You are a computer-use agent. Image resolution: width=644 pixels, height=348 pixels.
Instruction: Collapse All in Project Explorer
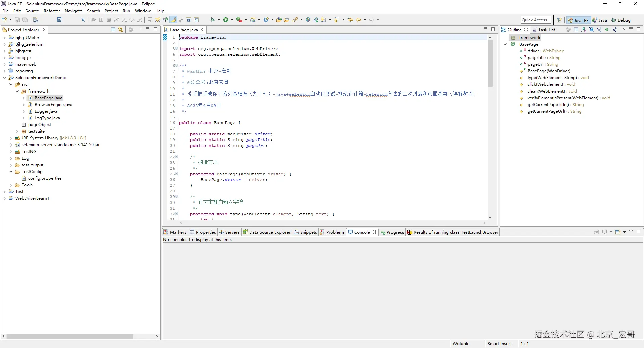click(x=113, y=30)
